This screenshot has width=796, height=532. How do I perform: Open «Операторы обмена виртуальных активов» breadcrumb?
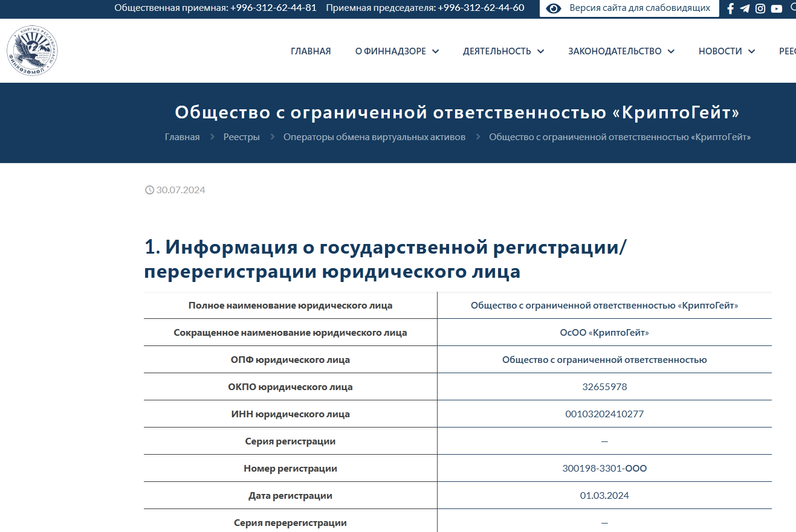374,137
